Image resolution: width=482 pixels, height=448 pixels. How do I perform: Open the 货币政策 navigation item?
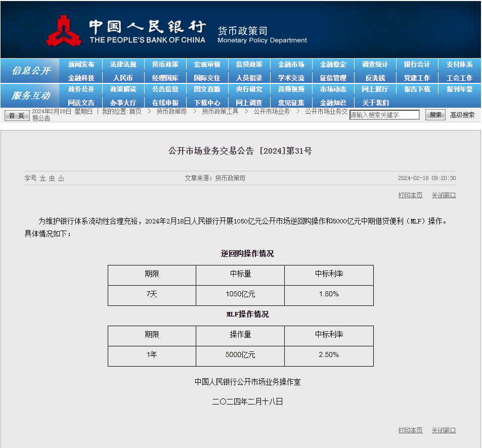[x=165, y=65]
